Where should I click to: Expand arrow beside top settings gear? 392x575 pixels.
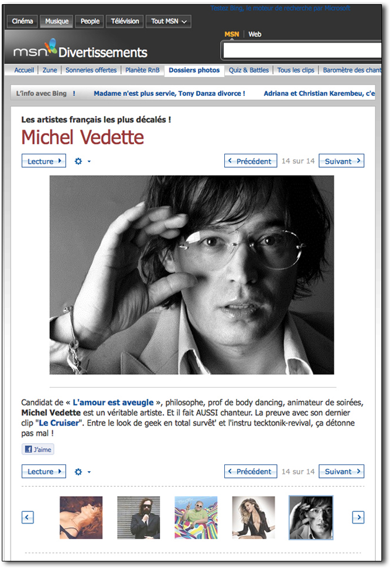(x=89, y=161)
